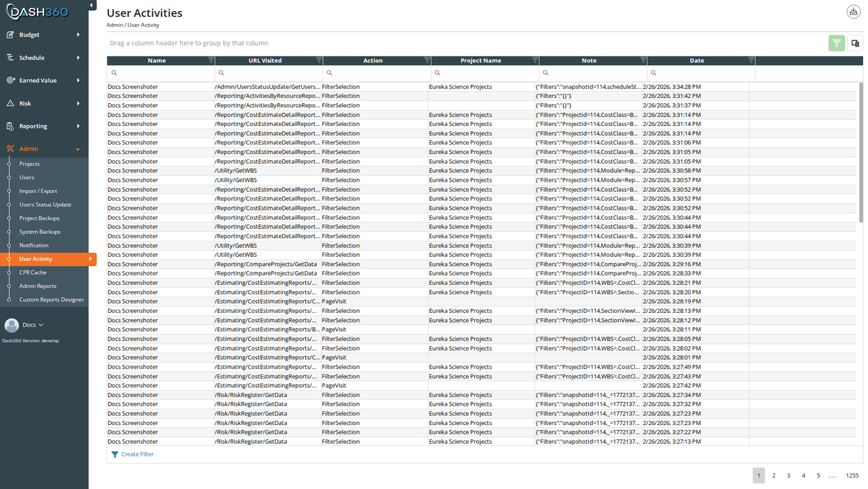Click the Note filter input field
868x489 pixels.
pos(593,73)
